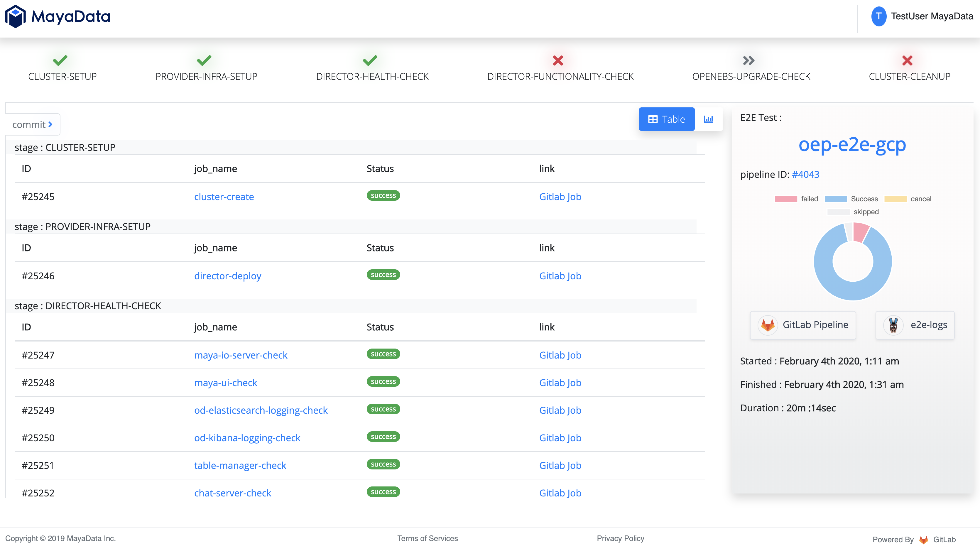Click job ID #25245
Viewport: 980px width, 551px height.
38,197
